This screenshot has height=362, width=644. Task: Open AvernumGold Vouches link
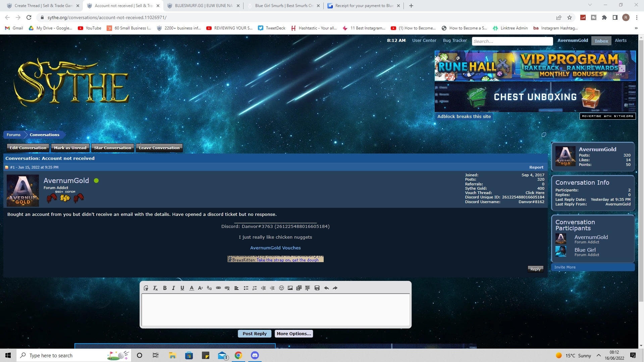[x=275, y=248]
